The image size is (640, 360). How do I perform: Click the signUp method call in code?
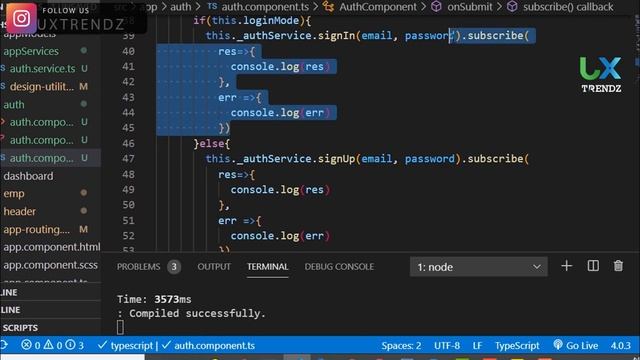[x=336, y=158]
